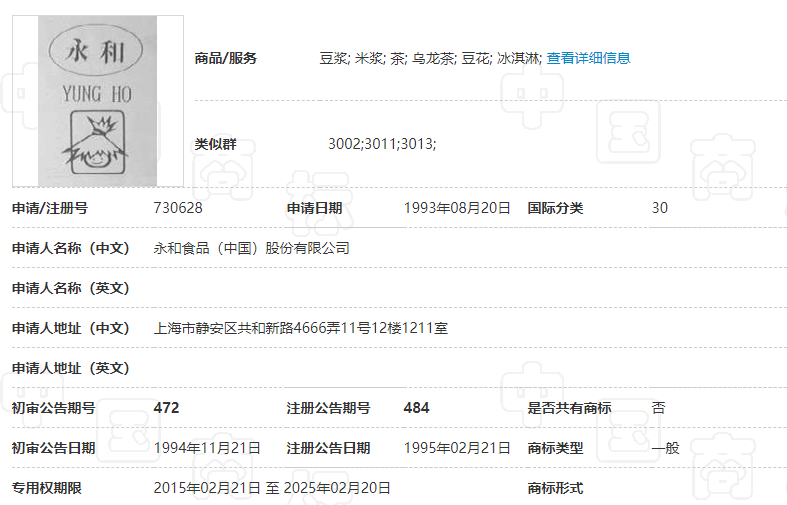The height and width of the screenshot is (505, 787).
Task: Click the 商标类型 label
Action: tap(555, 448)
